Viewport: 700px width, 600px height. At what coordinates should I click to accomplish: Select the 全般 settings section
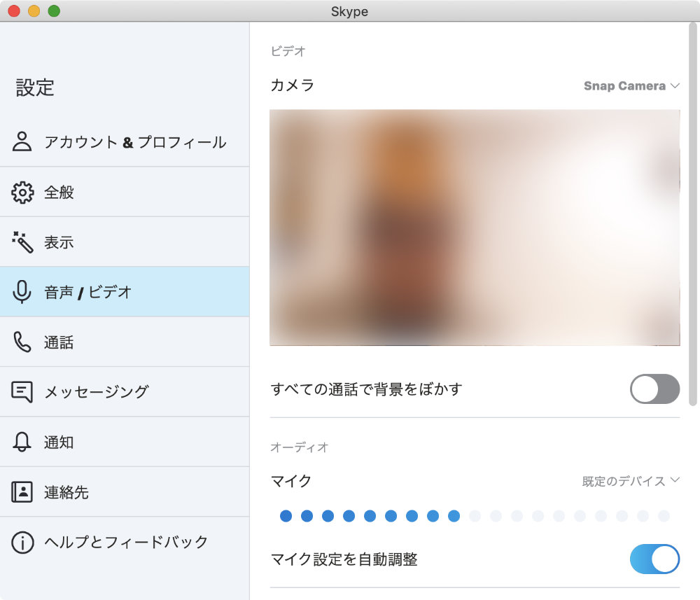coord(125,192)
